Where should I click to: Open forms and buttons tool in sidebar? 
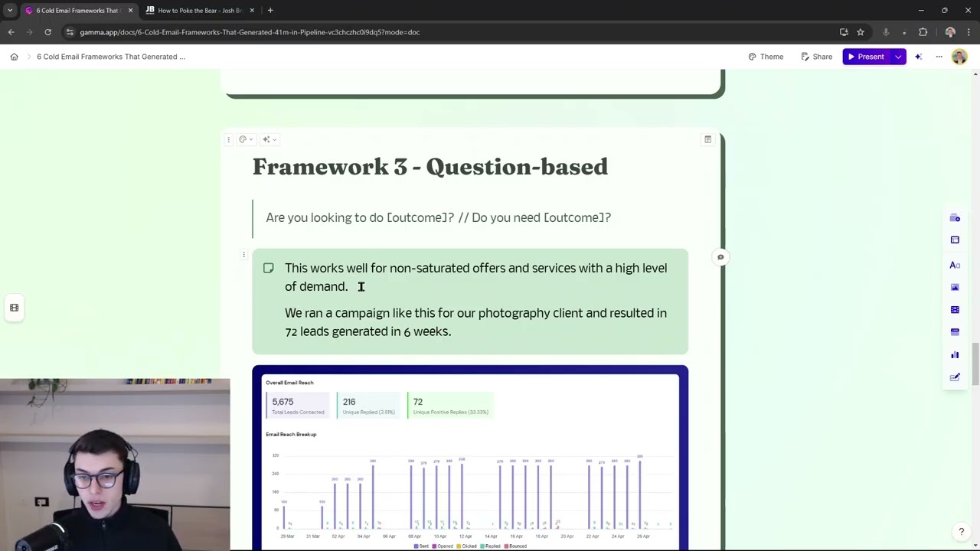955,377
